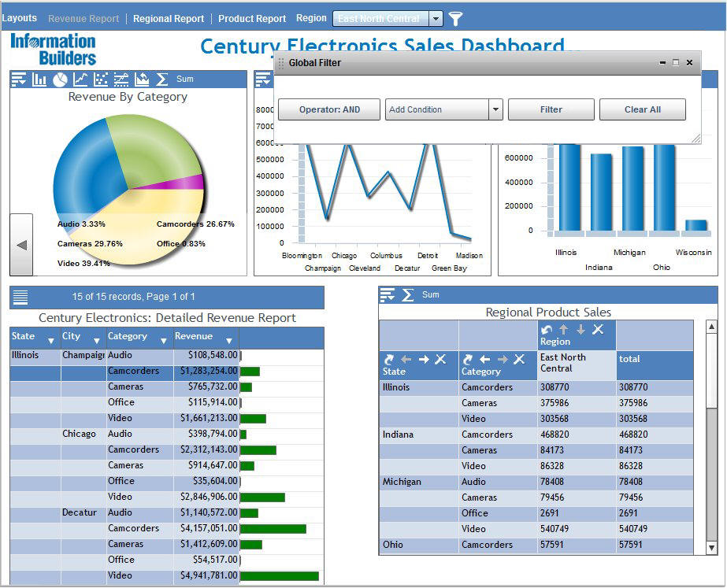Open the Region dropdown arrow in the top bar
The width and height of the screenshot is (727, 588).
436,19
